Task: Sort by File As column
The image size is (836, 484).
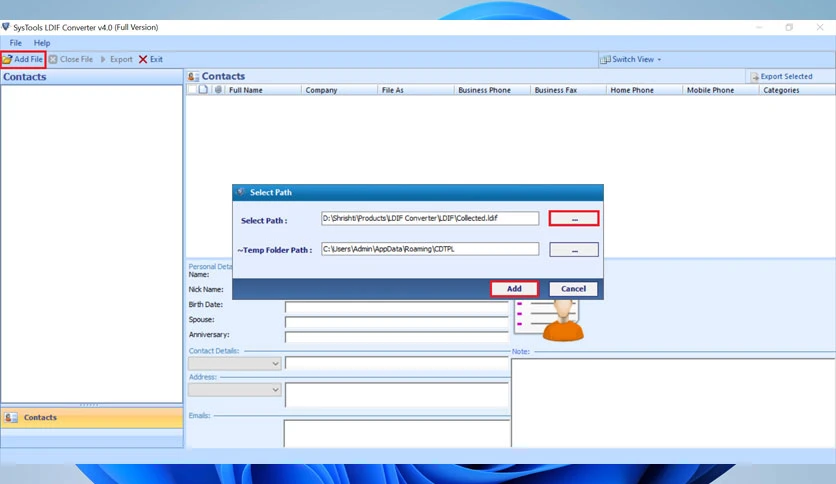Action: point(416,90)
